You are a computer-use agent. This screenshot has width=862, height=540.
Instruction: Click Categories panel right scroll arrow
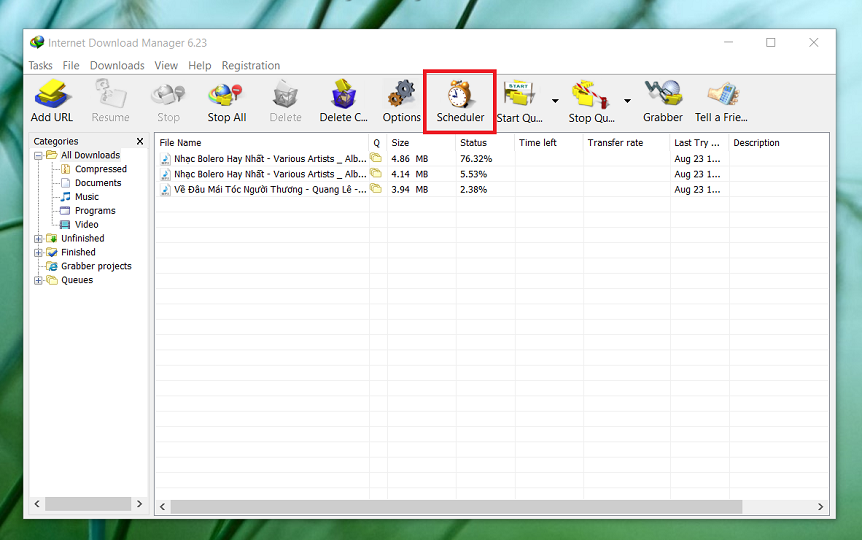point(140,504)
